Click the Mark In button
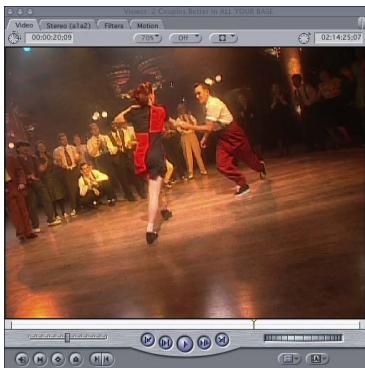Viewport: 365px width, 368px height. coord(96,359)
